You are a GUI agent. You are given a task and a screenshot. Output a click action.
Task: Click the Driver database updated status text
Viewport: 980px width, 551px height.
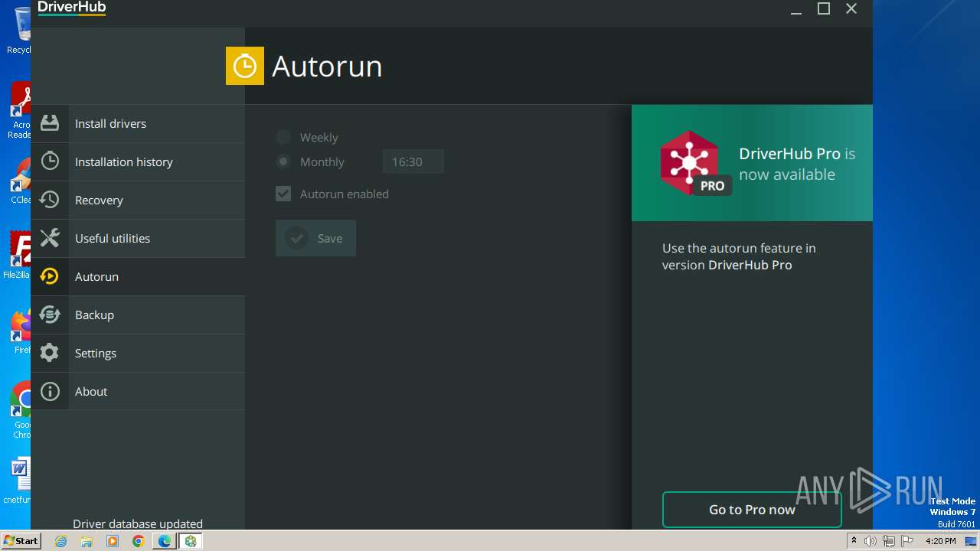point(138,523)
